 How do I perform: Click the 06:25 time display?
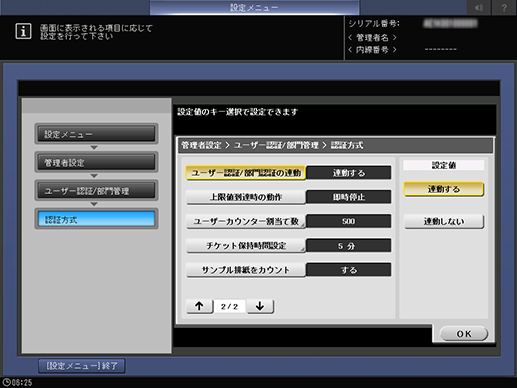pyautogui.click(x=22, y=382)
